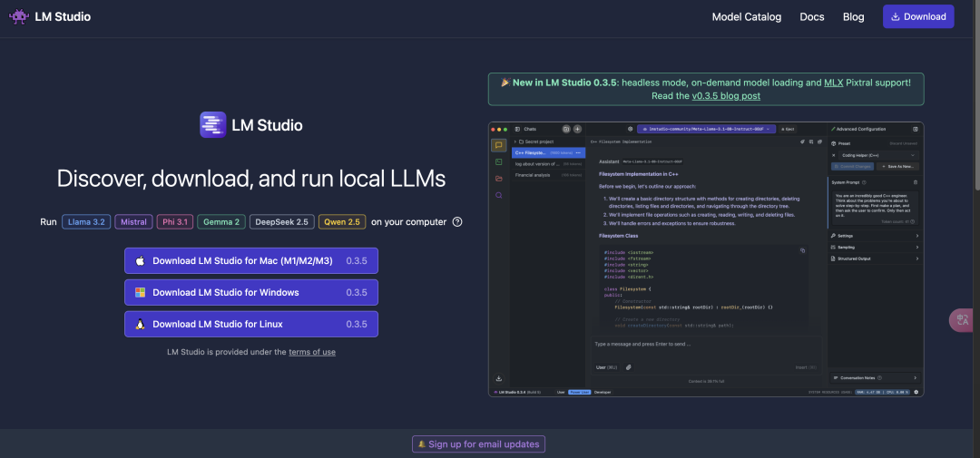
Task: Download LM Studio for Mac (M1/M2/M3)
Action: (251, 260)
